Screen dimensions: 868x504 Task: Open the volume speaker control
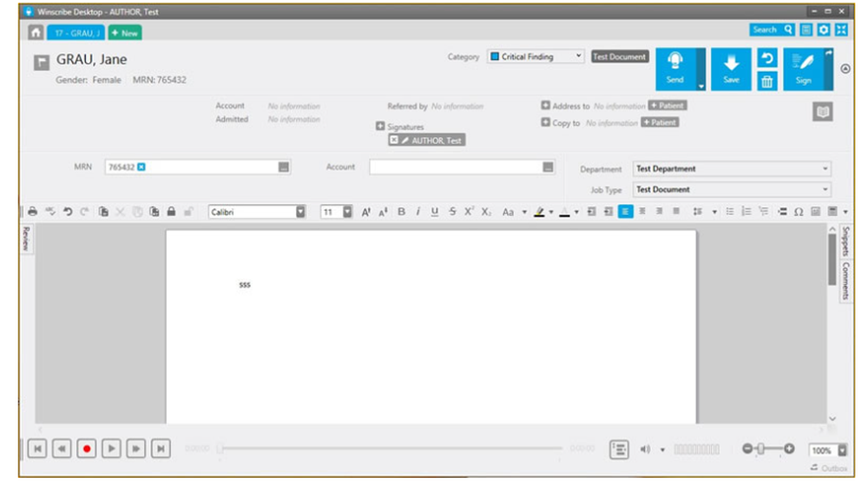(646, 449)
